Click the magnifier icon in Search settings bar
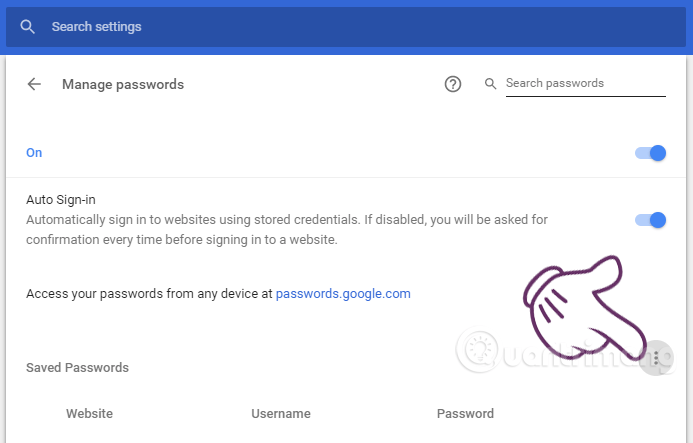Screen dimensions: 693x443 pyautogui.click(x=27, y=27)
